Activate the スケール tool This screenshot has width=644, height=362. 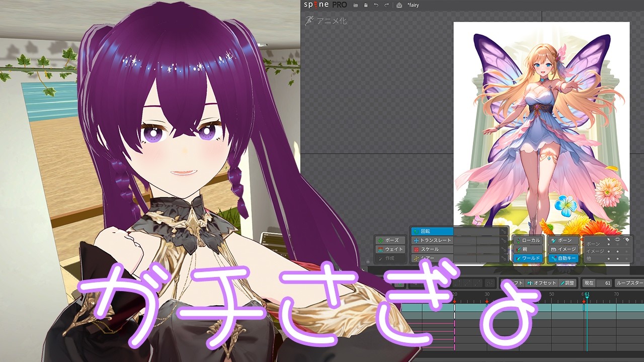432,249
